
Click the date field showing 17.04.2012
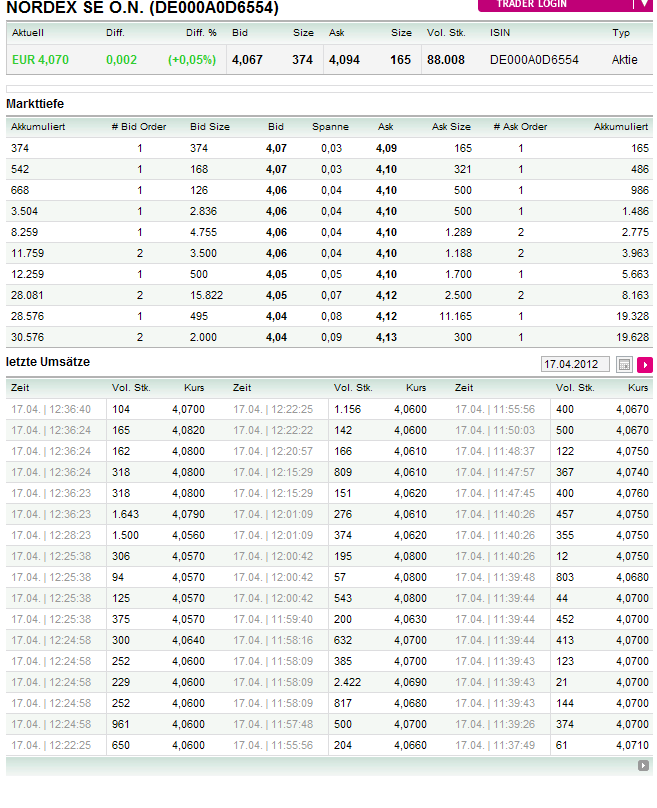[575, 365]
